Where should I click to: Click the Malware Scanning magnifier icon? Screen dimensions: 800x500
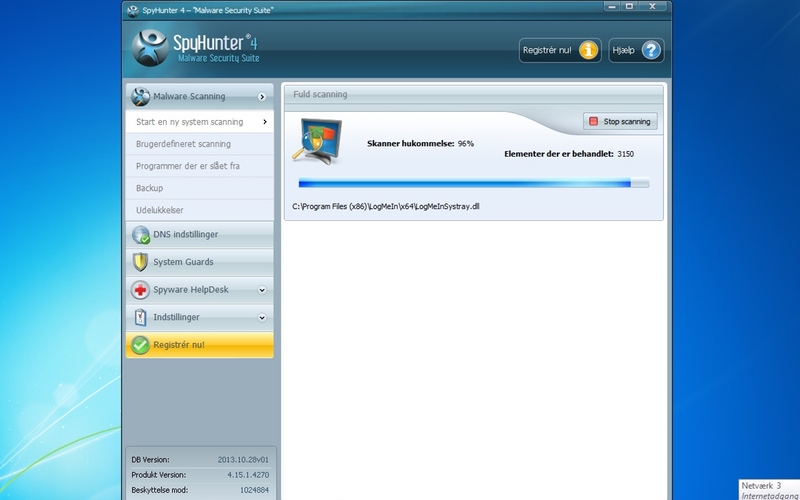(x=140, y=96)
